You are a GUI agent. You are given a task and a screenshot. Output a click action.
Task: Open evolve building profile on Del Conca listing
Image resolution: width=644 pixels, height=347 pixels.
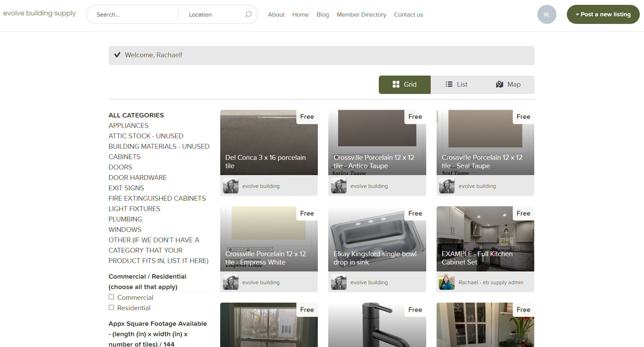(x=230, y=186)
